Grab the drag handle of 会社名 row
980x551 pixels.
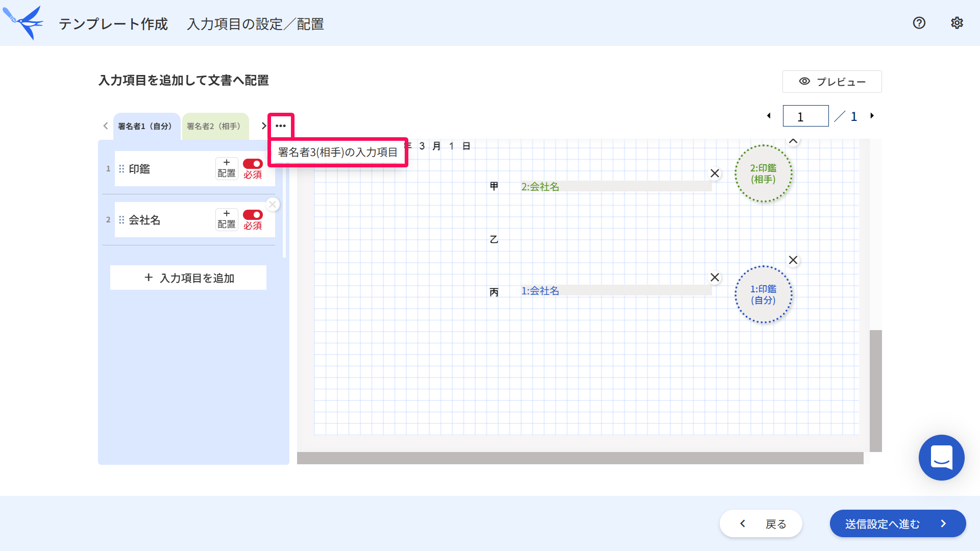pos(121,220)
